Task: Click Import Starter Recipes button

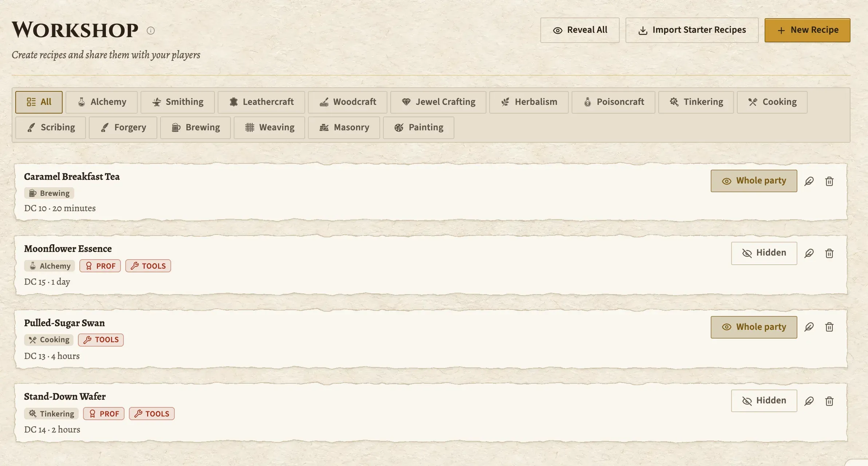Action: [692, 30]
